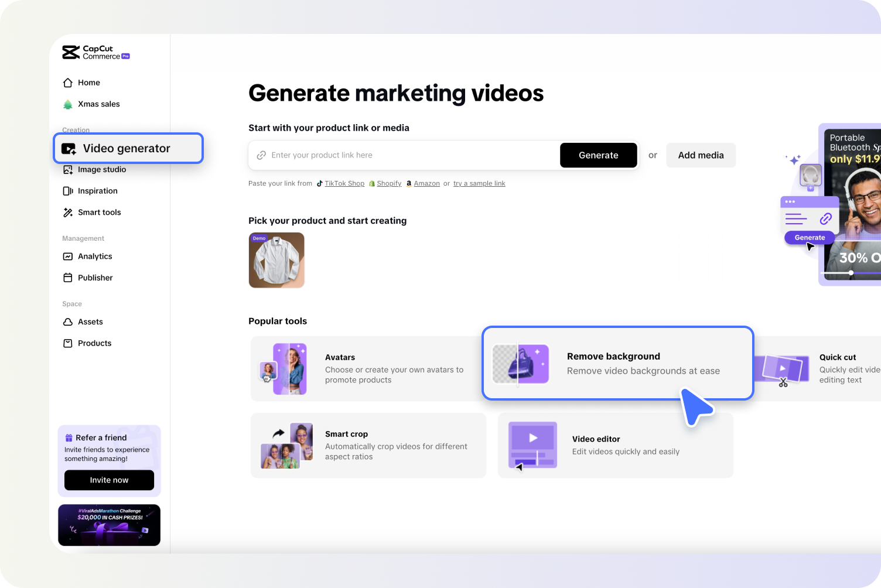Click the Inspiration icon in the sidebar
This screenshot has height=588, width=881.
click(x=68, y=191)
